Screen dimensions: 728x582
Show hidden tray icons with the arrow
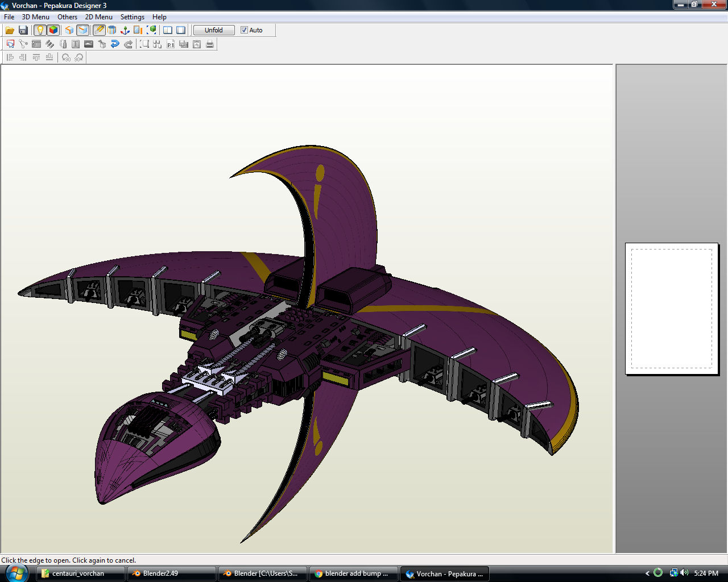[647, 573]
